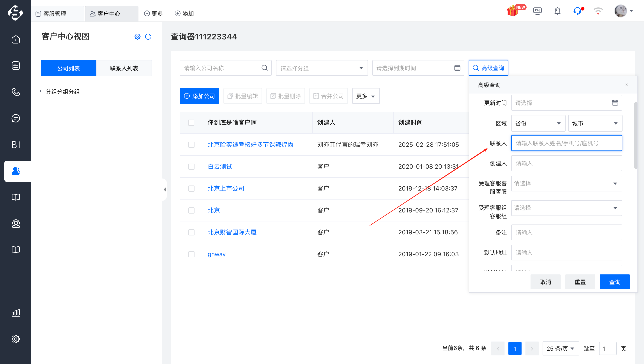644x364 pixels.
Task: Switch to the 客户中心 tab
Action: (111, 14)
